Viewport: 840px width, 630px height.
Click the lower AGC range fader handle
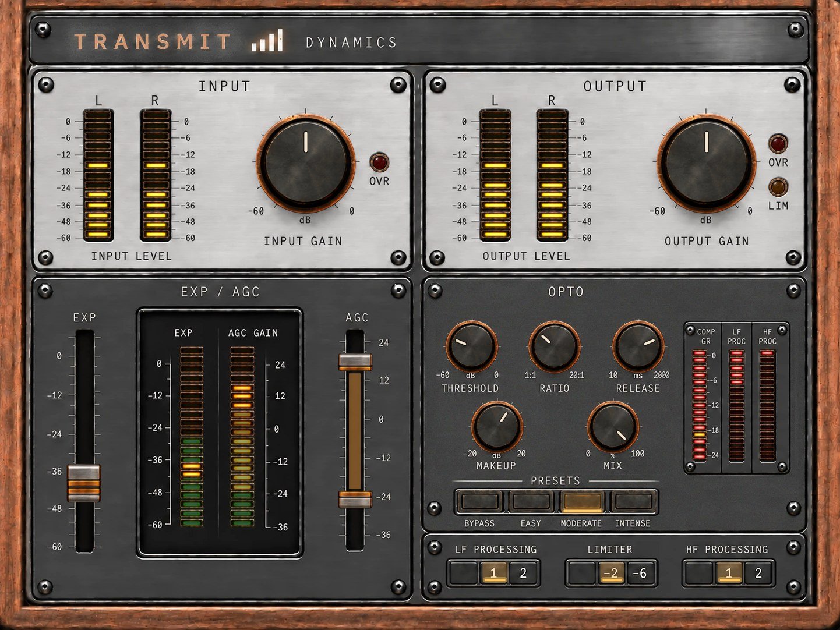(x=355, y=500)
